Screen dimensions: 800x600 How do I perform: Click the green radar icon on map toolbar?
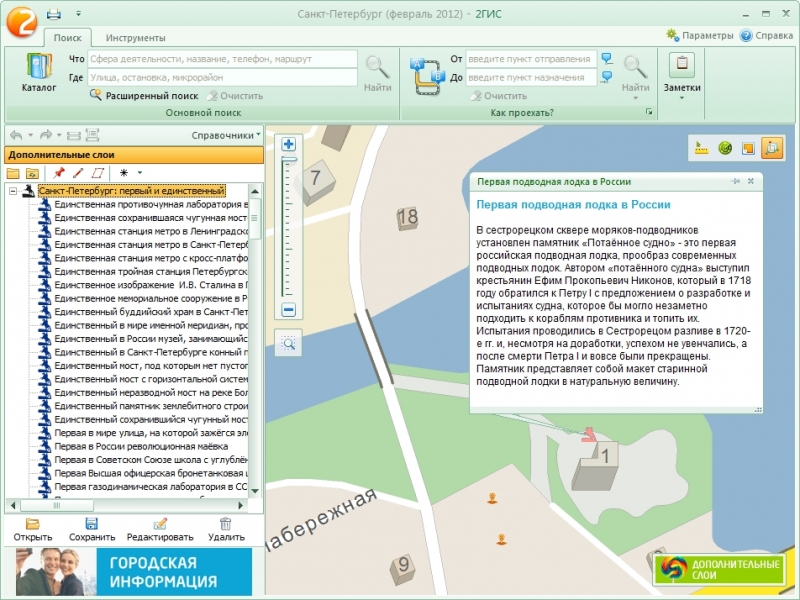pyautogui.click(x=725, y=148)
